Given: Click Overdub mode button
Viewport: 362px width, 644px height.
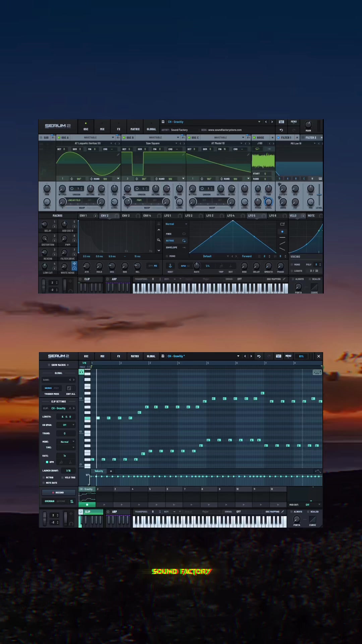Looking at the screenshot, I should pos(50,501).
